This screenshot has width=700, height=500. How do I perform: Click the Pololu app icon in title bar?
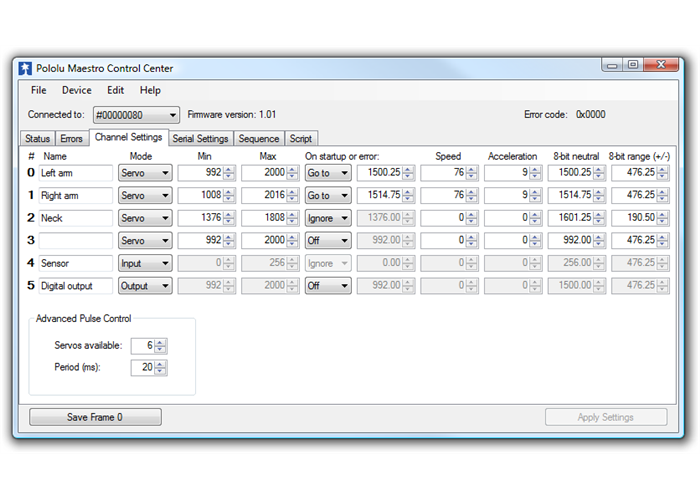[x=25, y=68]
